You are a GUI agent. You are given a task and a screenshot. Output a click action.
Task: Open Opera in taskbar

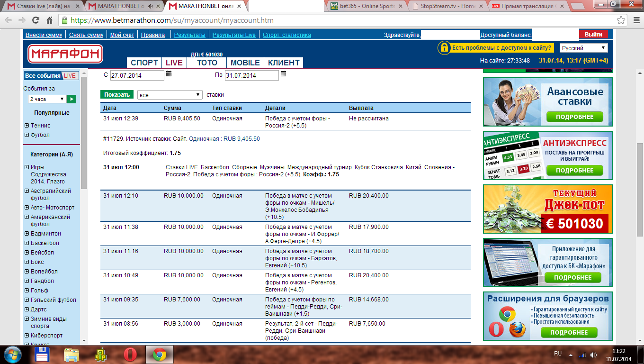[x=131, y=355]
